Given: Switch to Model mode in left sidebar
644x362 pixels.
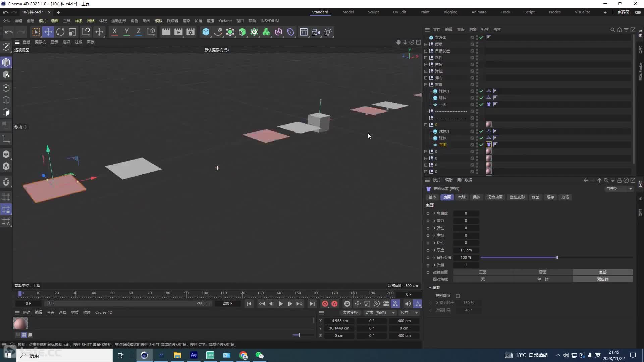Looking at the screenshot, I should coord(6,62).
